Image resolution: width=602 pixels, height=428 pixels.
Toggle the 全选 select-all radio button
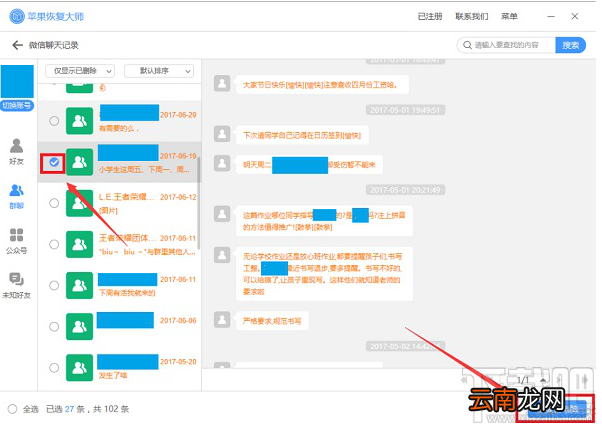(x=12, y=409)
